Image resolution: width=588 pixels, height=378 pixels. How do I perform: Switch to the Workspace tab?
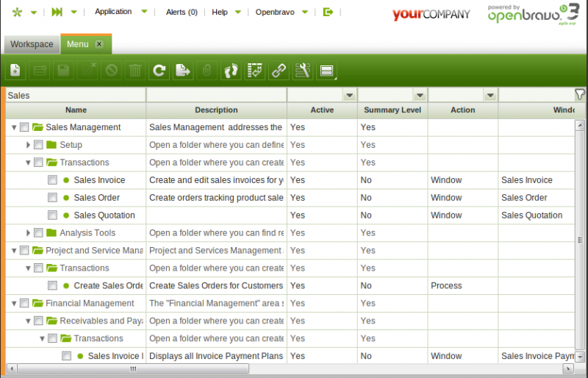(x=32, y=44)
